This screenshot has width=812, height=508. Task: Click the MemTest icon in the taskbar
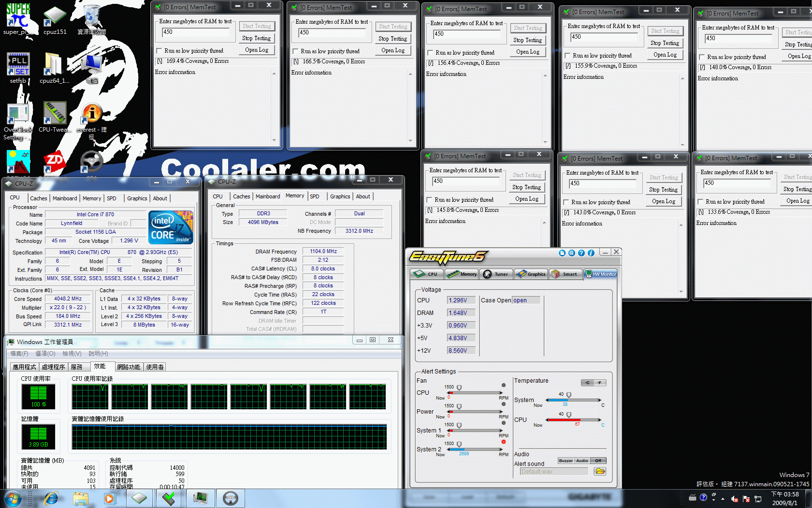pos(169,498)
